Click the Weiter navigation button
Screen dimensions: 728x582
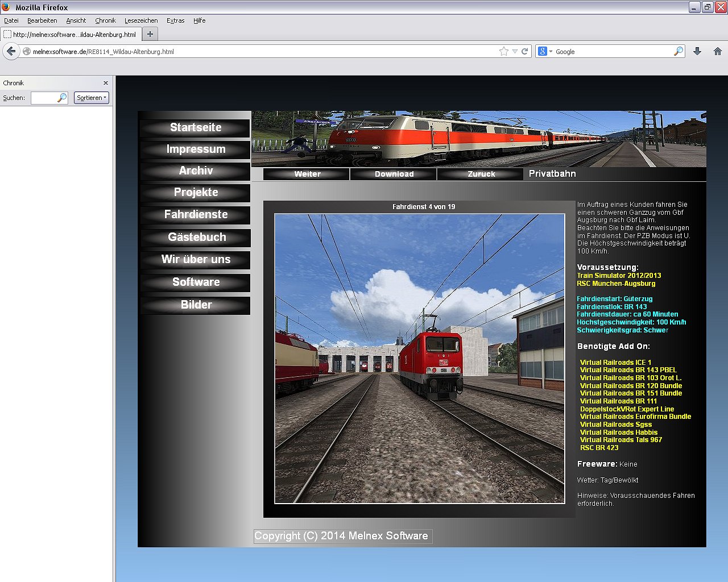click(x=307, y=174)
